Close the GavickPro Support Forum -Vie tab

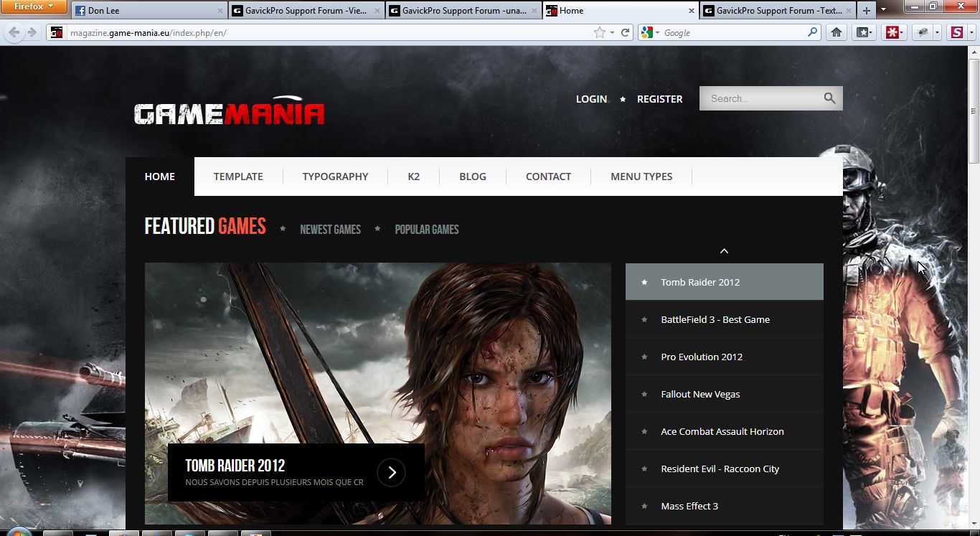click(x=377, y=11)
